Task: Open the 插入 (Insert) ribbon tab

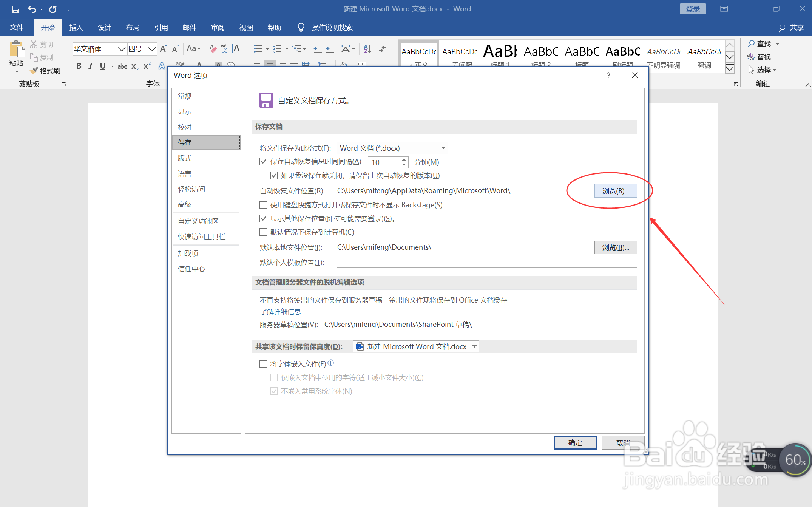Action: pos(76,28)
